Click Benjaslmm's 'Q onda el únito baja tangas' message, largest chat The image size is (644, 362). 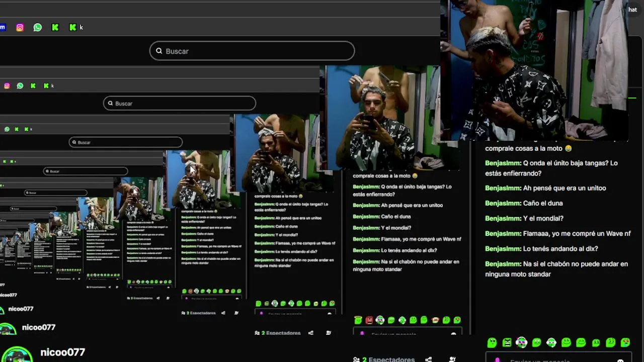[x=551, y=168]
